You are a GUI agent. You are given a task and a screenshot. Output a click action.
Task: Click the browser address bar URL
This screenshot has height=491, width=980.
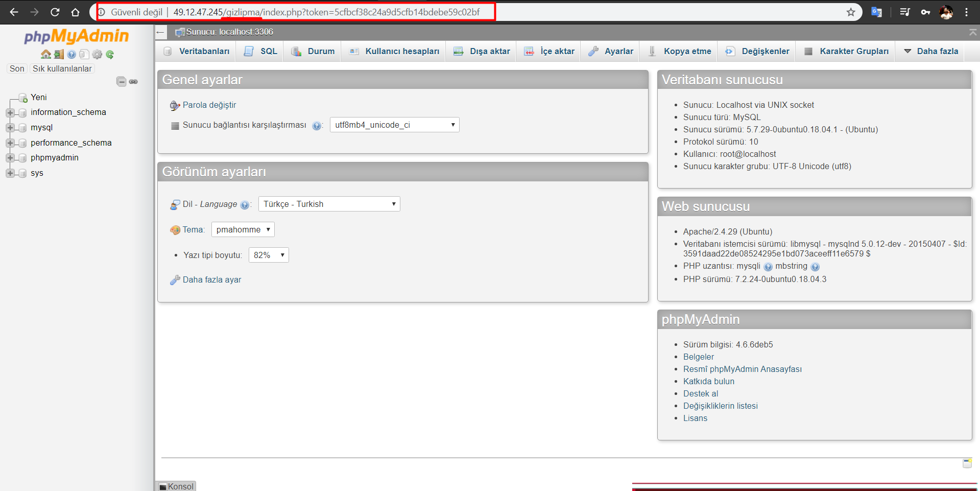326,12
